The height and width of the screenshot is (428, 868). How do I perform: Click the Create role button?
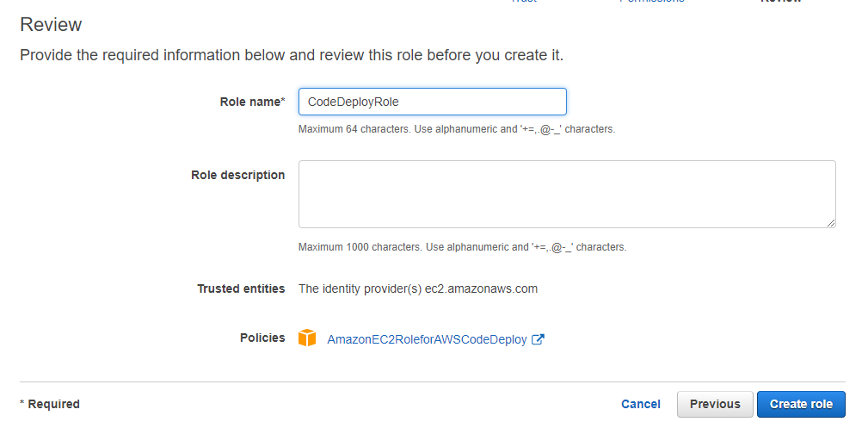coord(801,404)
